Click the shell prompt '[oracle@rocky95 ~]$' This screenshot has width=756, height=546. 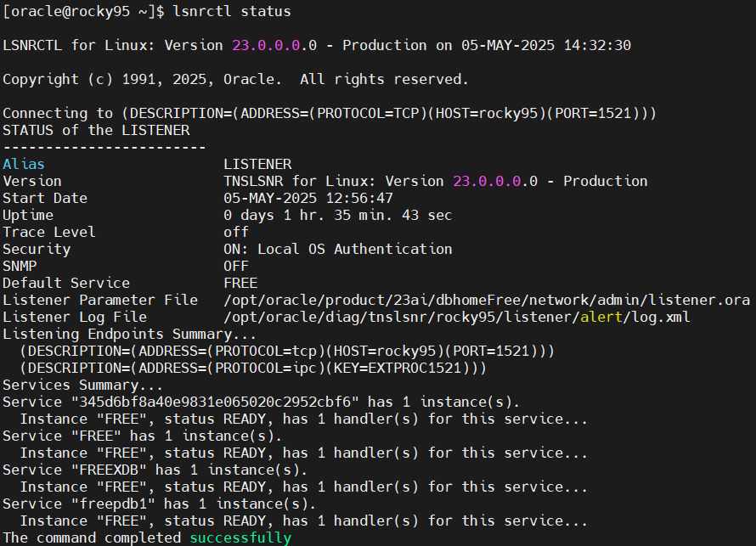pyautogui.click(x=82, y=11)
